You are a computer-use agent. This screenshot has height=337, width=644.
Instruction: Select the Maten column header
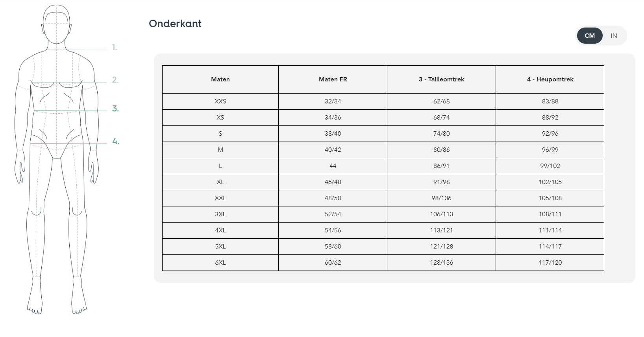click(x=220, y=79)
